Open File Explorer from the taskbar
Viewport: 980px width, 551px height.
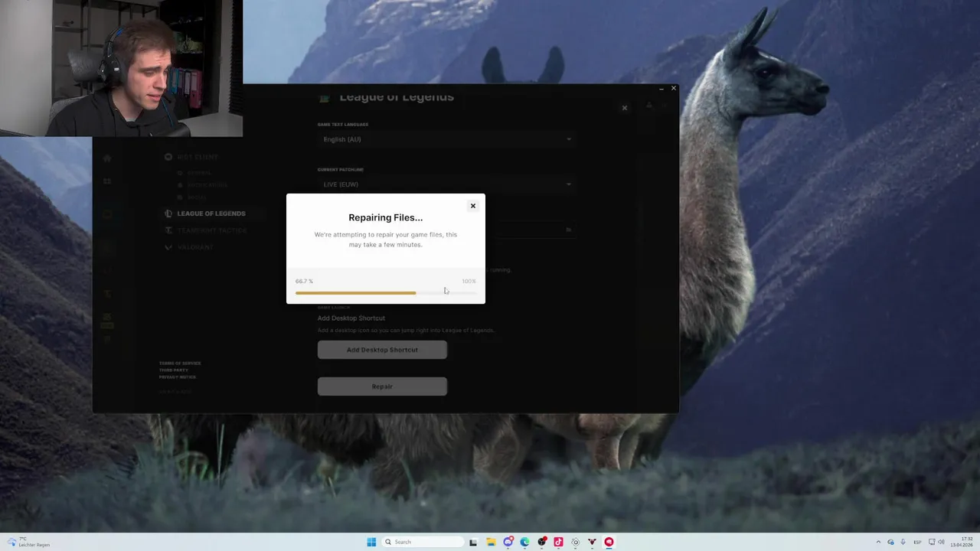point(491,542)
